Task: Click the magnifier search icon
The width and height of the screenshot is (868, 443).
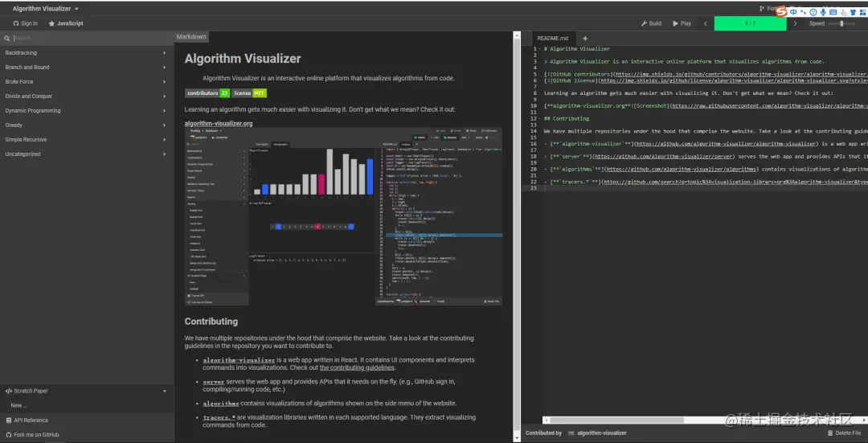Action: [7, 39]
